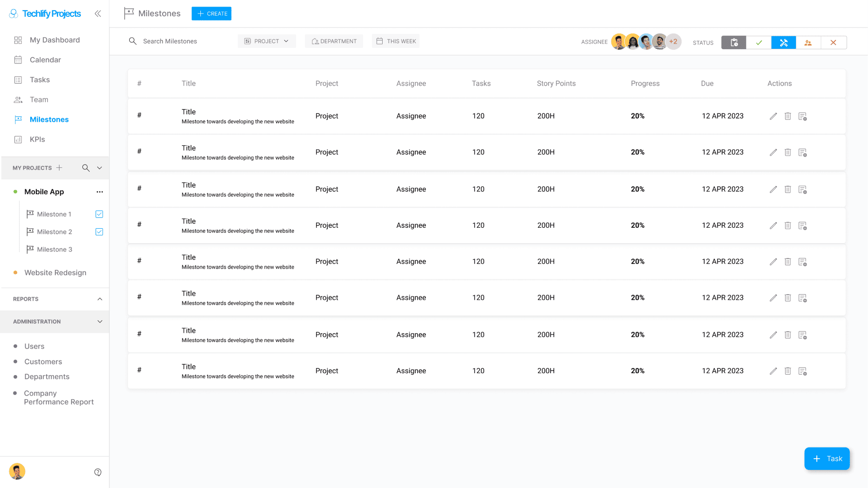Click the floating + Task button

point(827,459)
